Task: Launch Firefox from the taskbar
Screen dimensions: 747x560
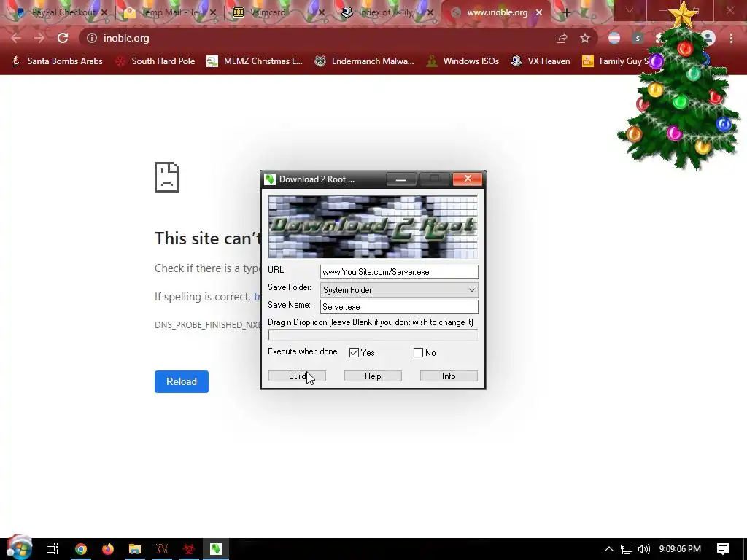Action: (x=108, y=549)
